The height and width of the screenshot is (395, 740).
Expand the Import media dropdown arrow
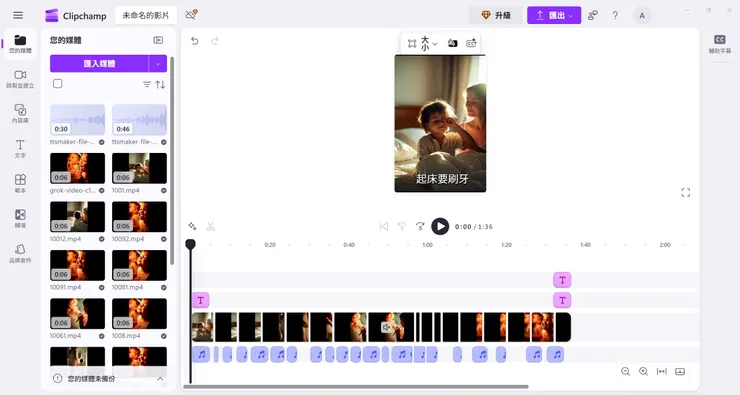158,64
